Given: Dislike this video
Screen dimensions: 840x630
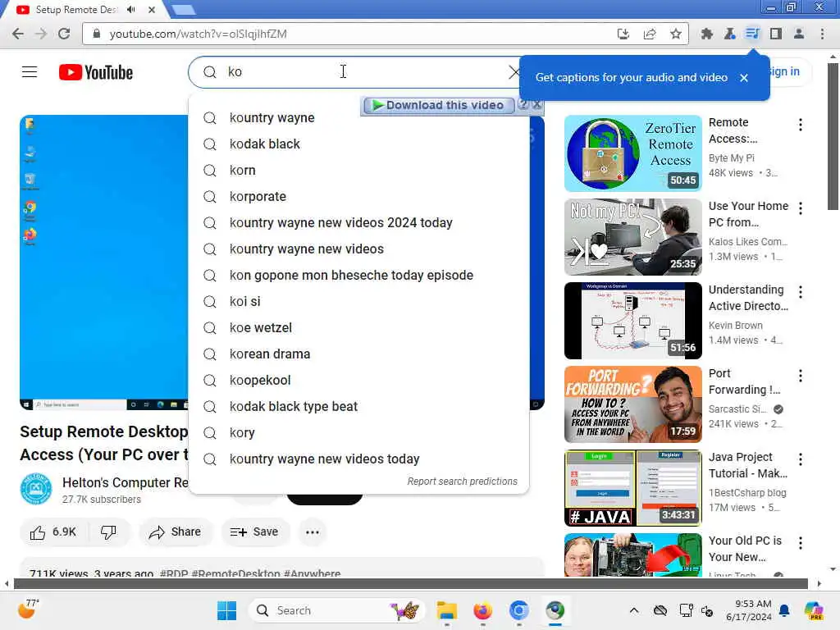Looking at the screenshot, I should (109, 532).
